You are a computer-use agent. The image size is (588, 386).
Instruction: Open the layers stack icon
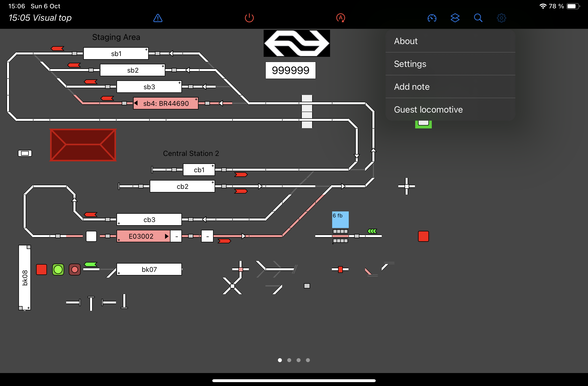click(x=455, y=18)
